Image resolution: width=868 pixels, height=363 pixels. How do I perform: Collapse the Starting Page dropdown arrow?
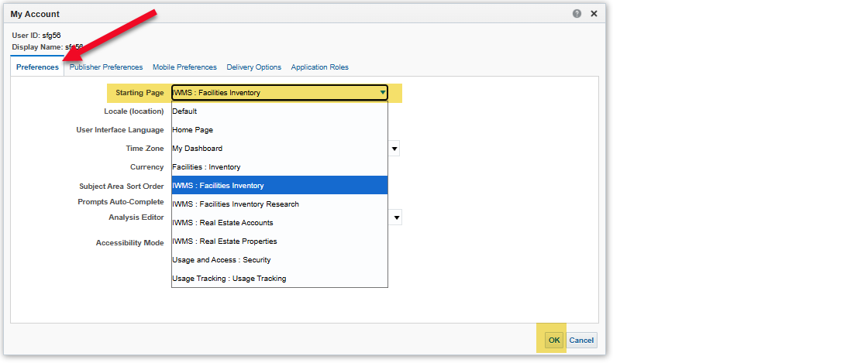(382, 93)
